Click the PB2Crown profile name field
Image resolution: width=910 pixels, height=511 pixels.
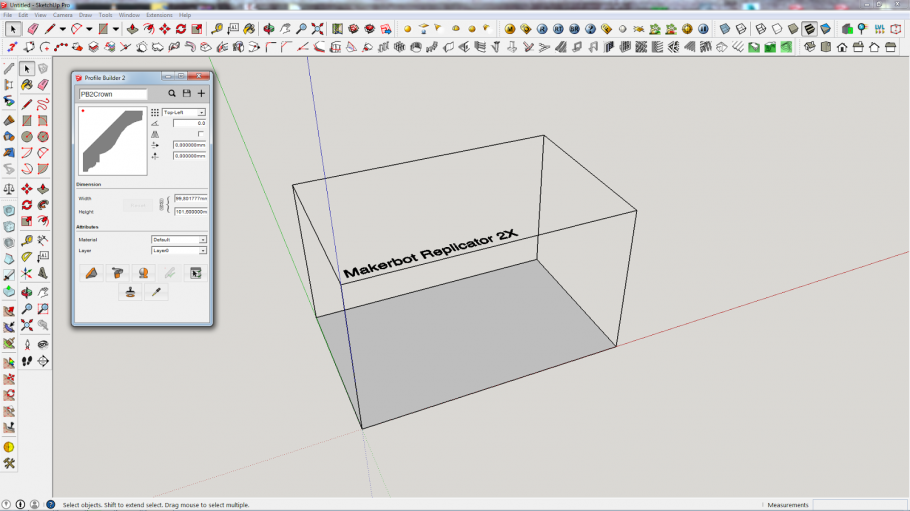click(113, 94)
